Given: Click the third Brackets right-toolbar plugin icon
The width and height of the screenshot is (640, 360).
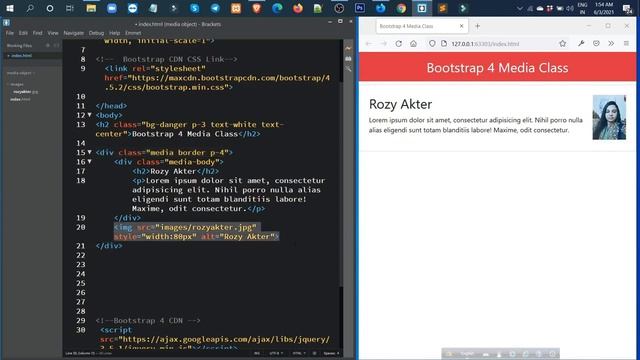Looking at the screenshot, I should [348, 69].
